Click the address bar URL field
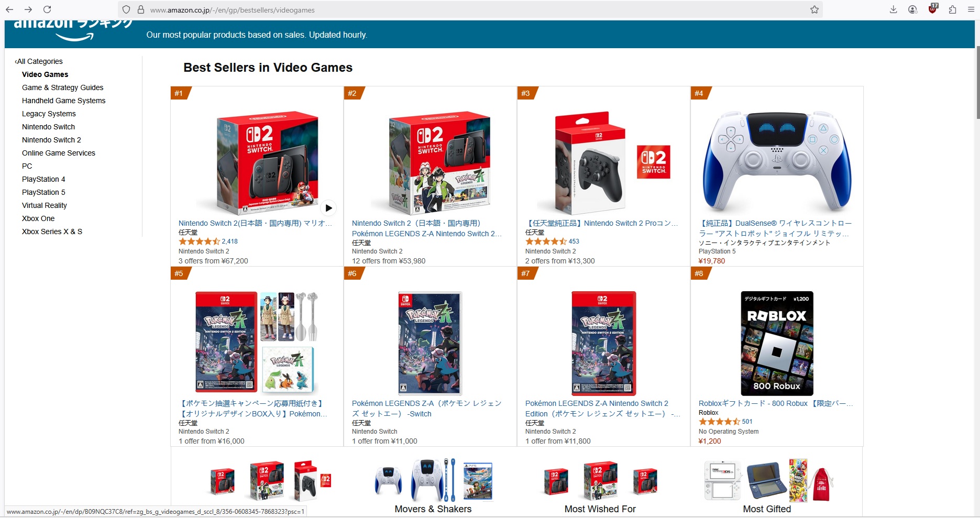The width and height of the screenshot is (980, 518). [471, 10]
